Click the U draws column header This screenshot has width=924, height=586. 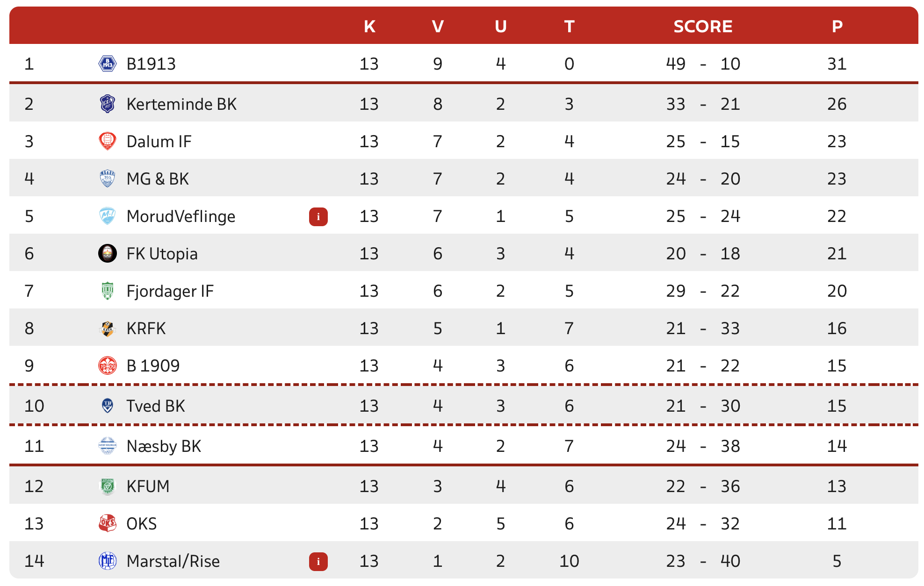click(500, 26)
